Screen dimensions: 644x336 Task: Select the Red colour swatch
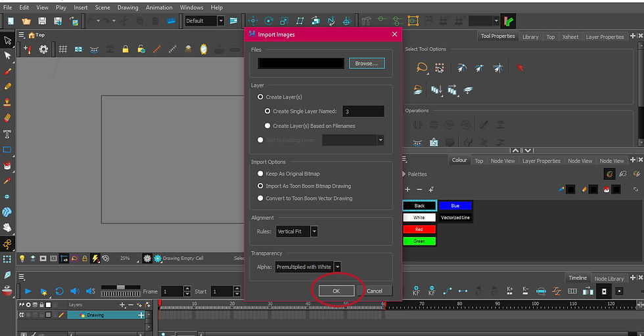click(419, 229)
